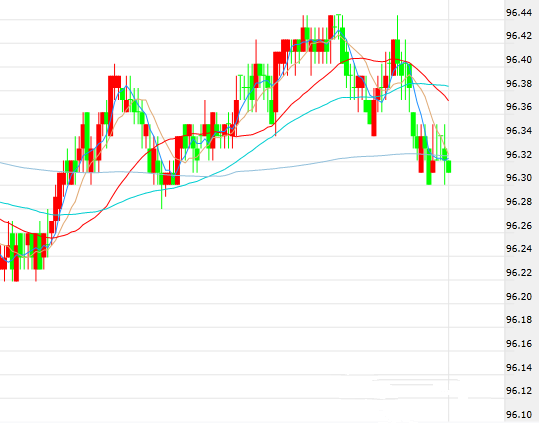Screen dimensions: 539x423
Task: Select the 96.18 price level label
Action: click(x=519, y=320)
